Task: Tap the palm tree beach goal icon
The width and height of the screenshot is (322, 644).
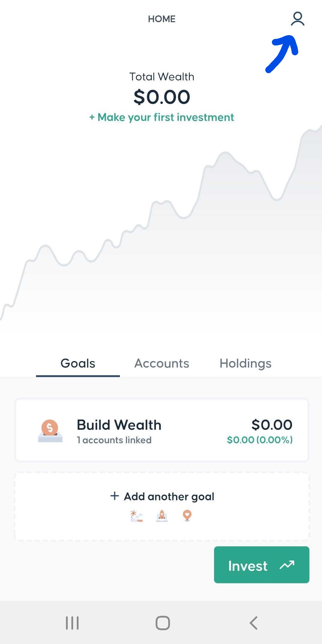Action: click(x=136, y=516)
